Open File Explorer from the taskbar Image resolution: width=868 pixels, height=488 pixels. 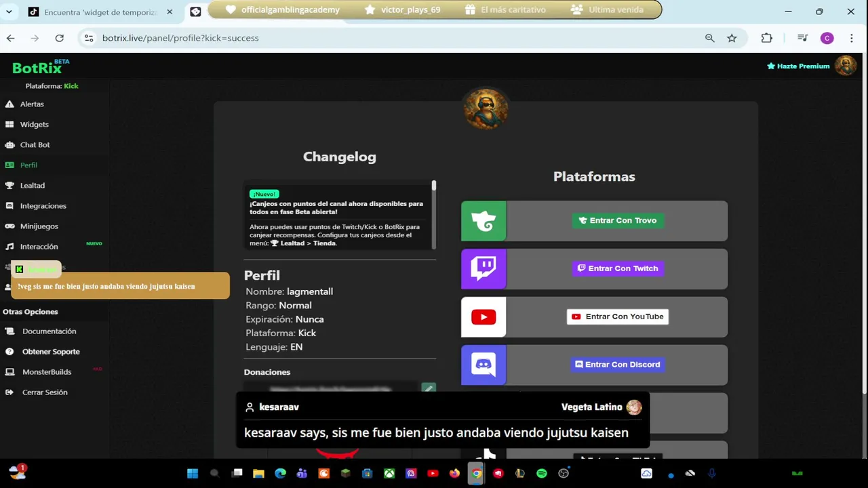[258, 474]
